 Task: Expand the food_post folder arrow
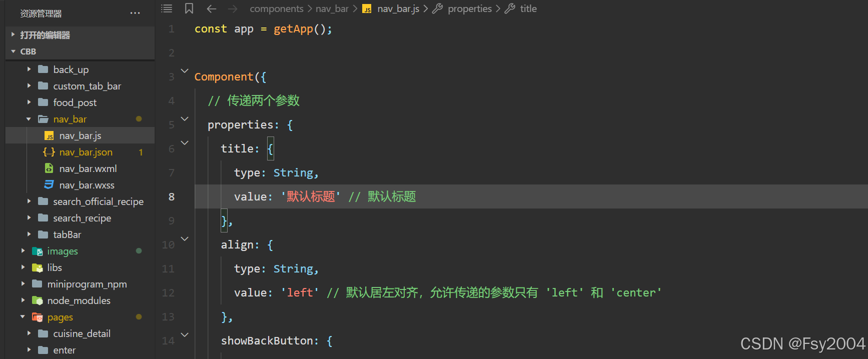tap(29, 102)
